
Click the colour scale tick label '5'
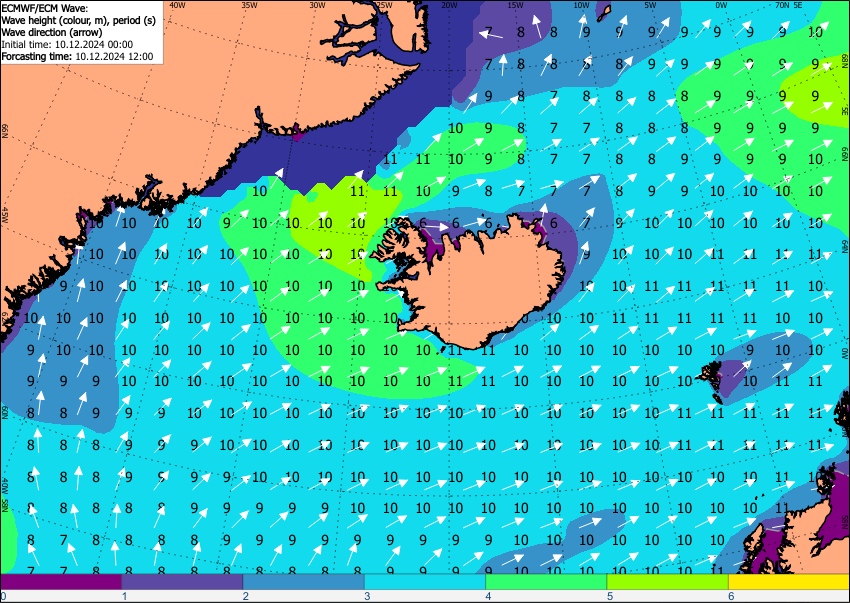point(610,596)
